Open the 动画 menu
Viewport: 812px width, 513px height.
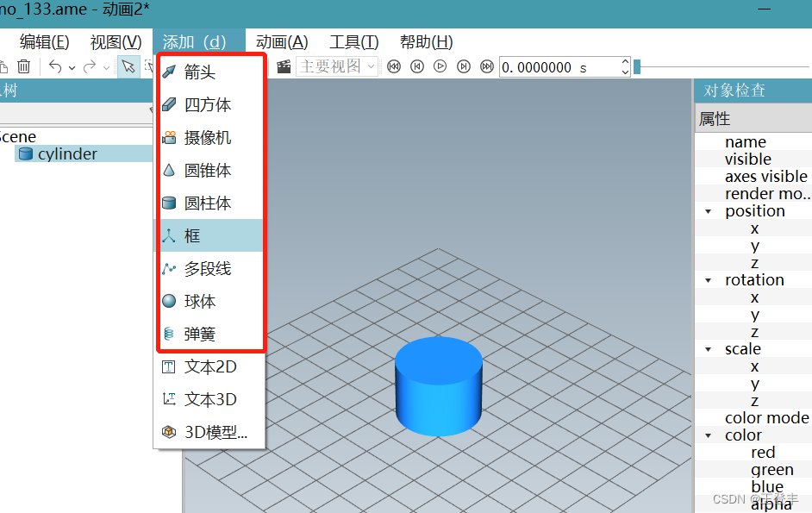[x=280, y=41]
